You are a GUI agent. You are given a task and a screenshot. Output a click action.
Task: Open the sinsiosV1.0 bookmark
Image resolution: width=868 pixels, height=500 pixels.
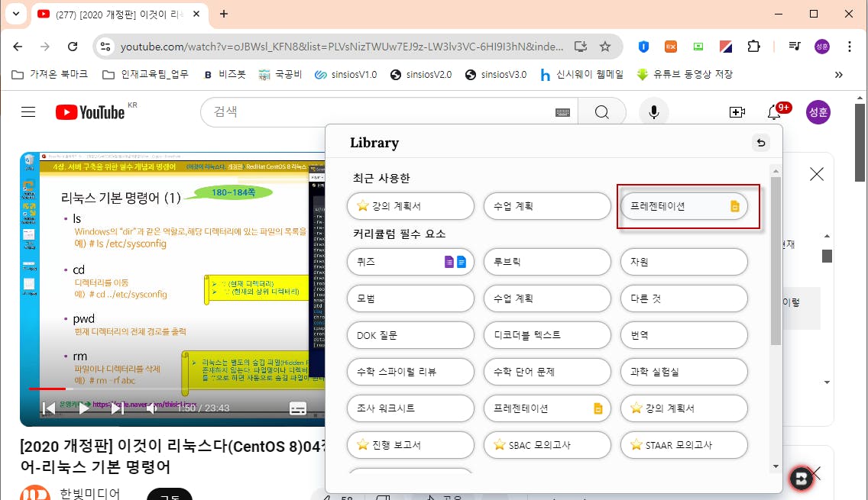pos(345,74)
